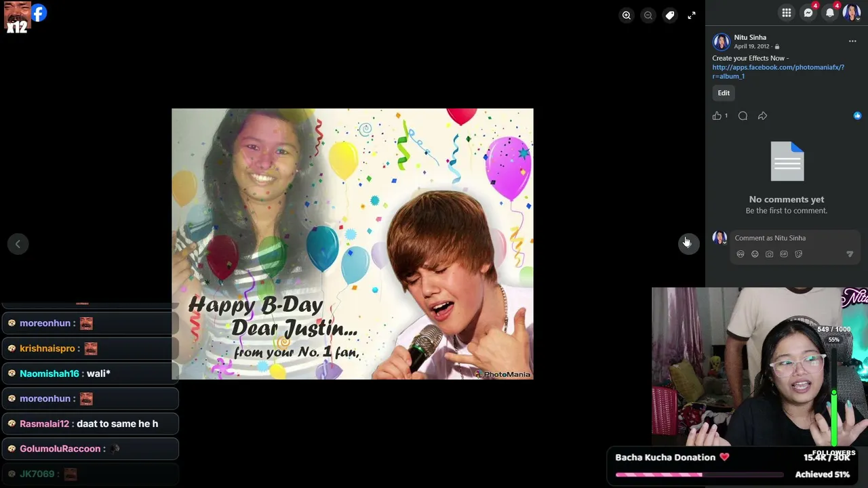Share the photo with the arrow icon
The width and height of the screenshot is (868, 488).
(762, 116)
